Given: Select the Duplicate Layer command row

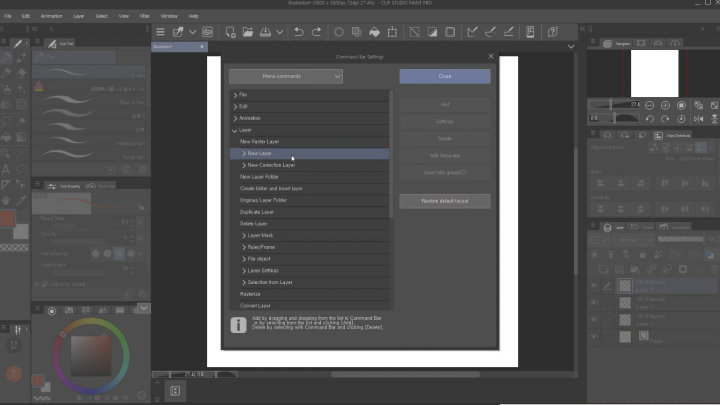Looking at the screenshot, I should coord(309,212).
